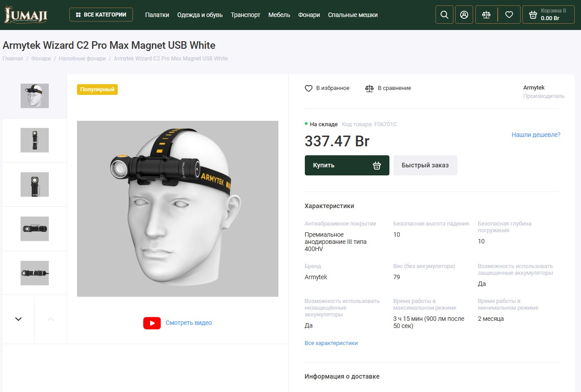Click the Armytek manufacturer link
This screenshot has width=581, height=392.
tap(534, 88)
